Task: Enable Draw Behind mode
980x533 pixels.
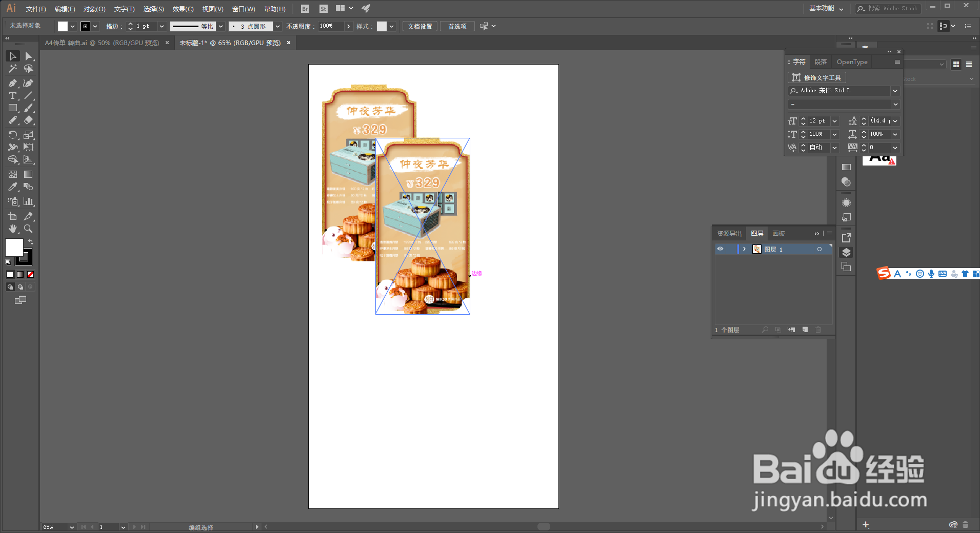Action: click(20, 287)
